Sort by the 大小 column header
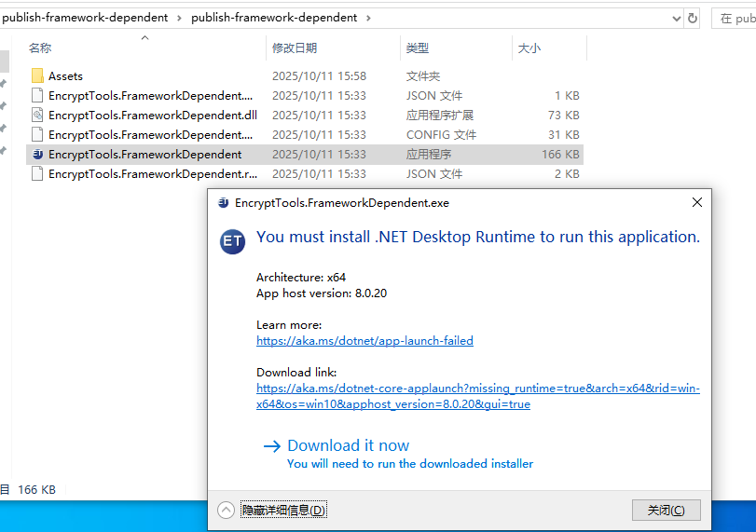The width and height of the screenshot is (756, 532). [529, 48]
